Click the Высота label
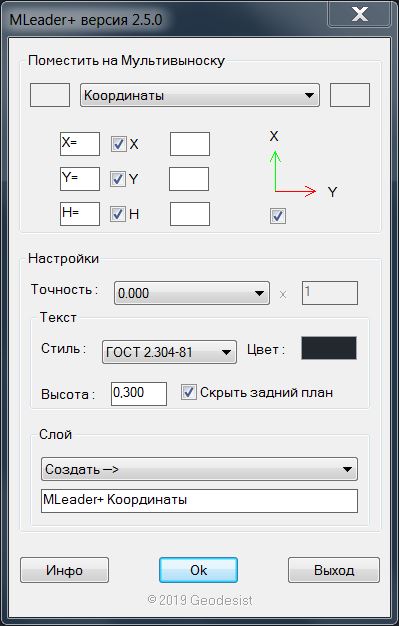This screenshot has height=626, width=399. click(x=68, y=394)
